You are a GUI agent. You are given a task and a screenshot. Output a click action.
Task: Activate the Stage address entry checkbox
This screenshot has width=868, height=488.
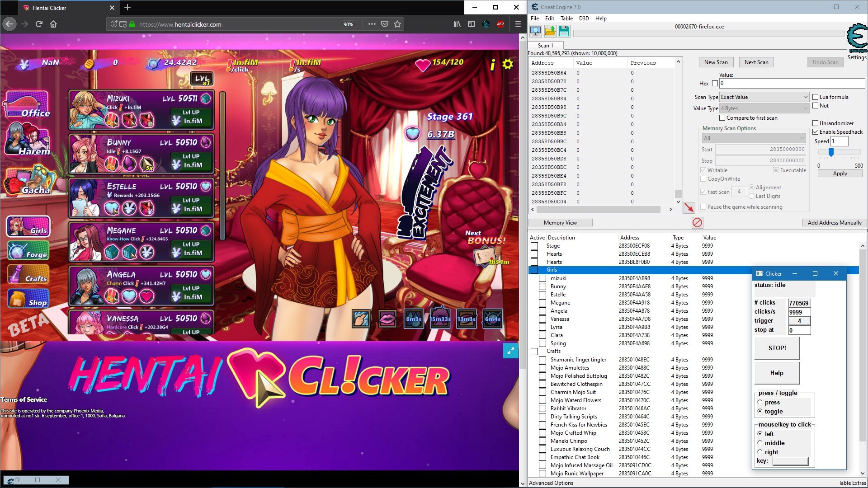[x=534, y=246]
